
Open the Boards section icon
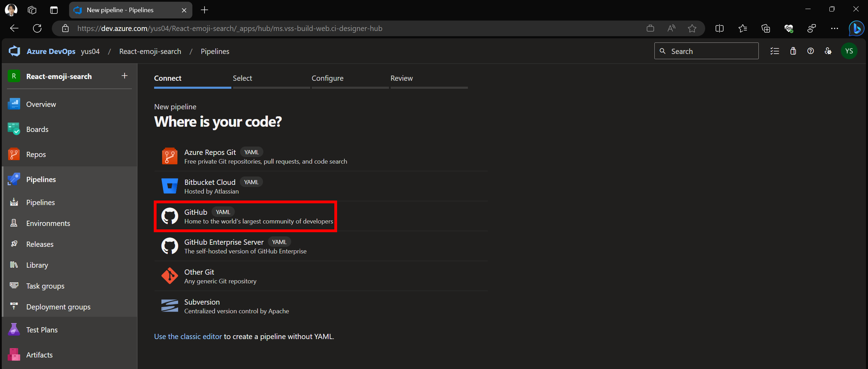(14, 129)
